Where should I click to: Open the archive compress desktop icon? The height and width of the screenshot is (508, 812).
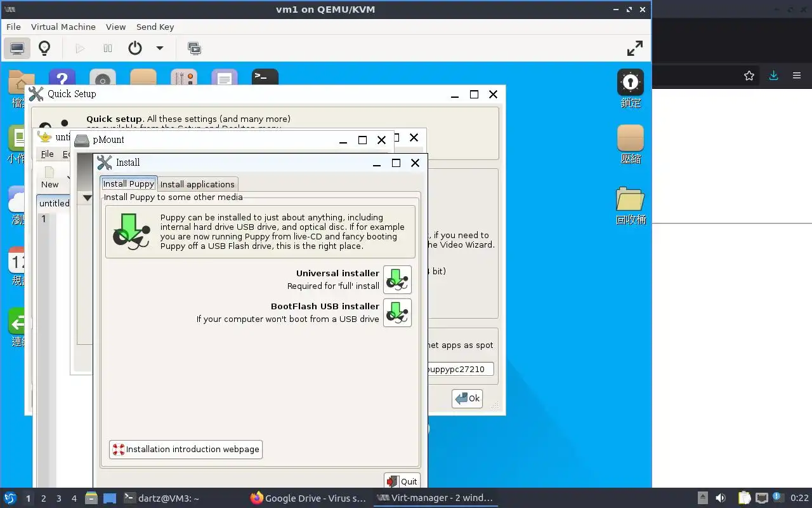pyautogui.click(x=631, y=138)
